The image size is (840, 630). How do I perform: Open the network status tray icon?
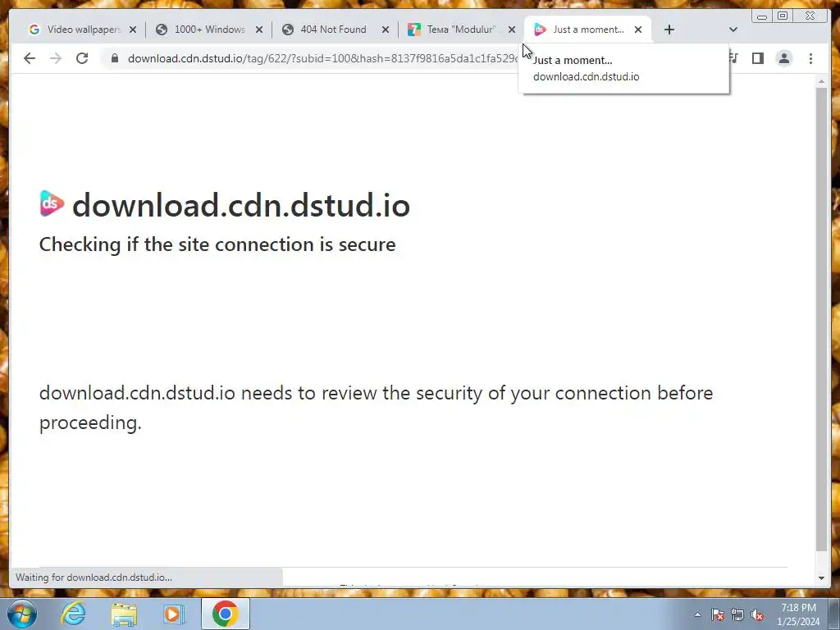click(x=737, y=614)
